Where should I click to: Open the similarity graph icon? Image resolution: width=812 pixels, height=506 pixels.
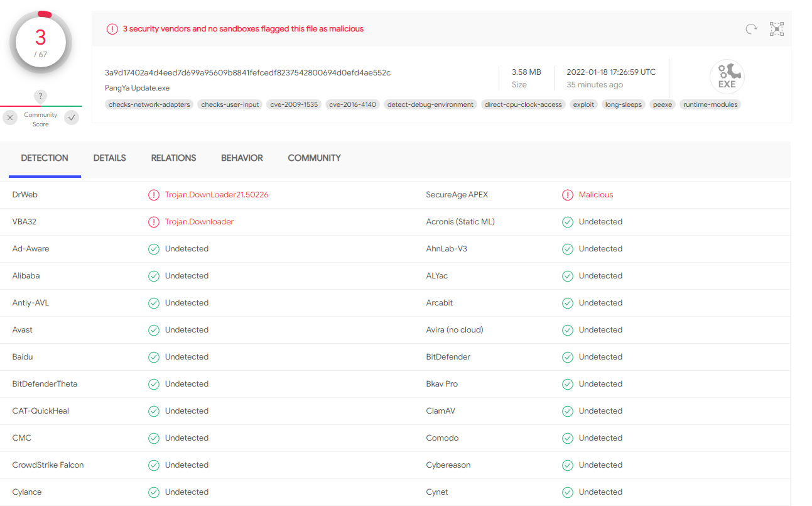click(x=777, y=29)
